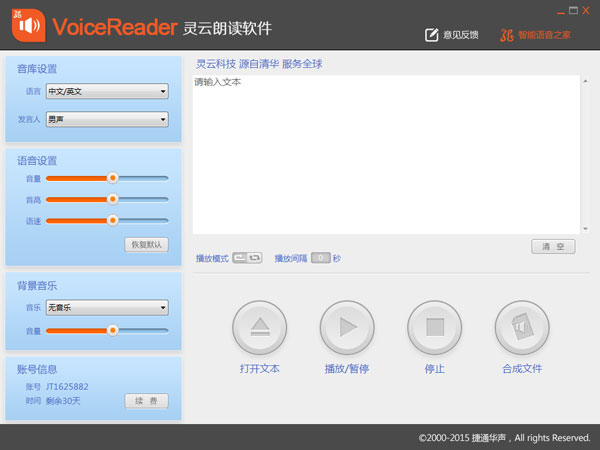
Task: Open the 音乐 dropdown showing 无音乐
Action: 107,307
